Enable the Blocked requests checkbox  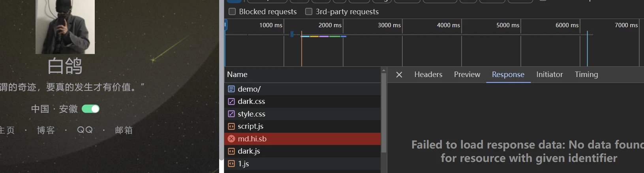[x=232, y=11]
